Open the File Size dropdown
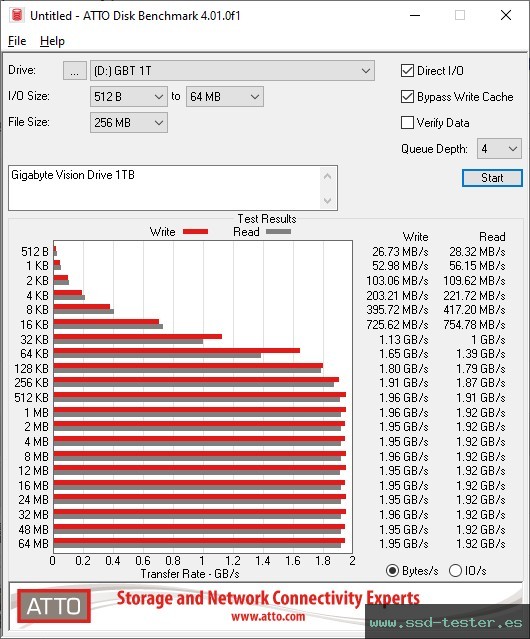The height and width of the screenshot is (639, 530). tap(129, 123)
